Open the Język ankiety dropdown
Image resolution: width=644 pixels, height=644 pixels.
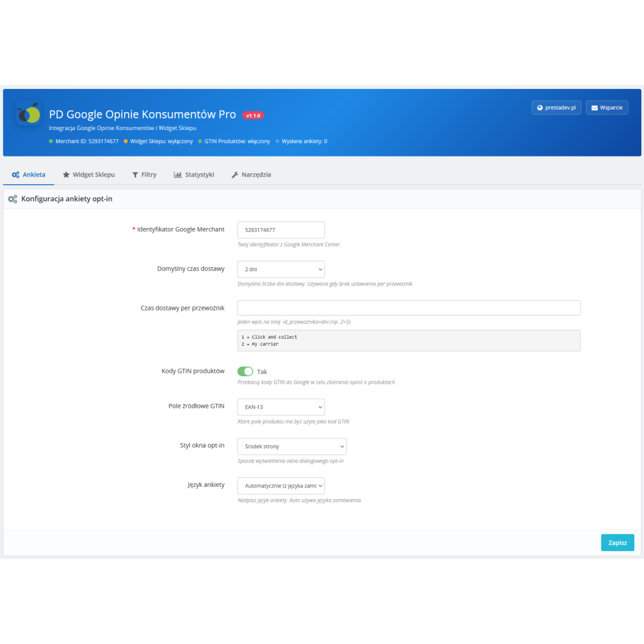pyautogui.click(x=281, y=486)
